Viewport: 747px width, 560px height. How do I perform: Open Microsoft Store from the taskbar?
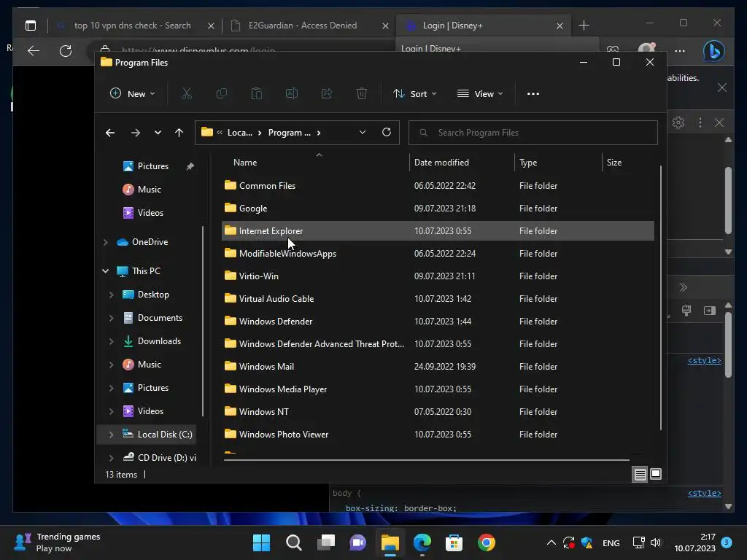(x=454, y=542)
